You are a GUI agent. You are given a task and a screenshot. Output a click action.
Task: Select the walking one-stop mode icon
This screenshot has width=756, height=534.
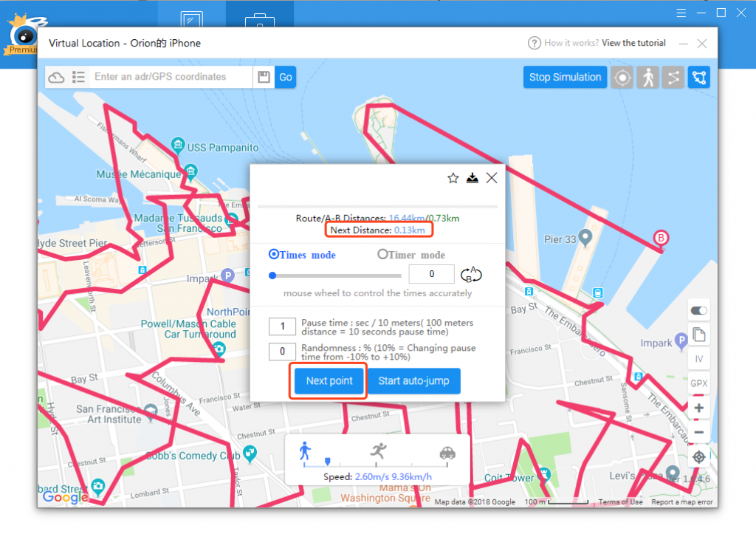tap(648, 77)
